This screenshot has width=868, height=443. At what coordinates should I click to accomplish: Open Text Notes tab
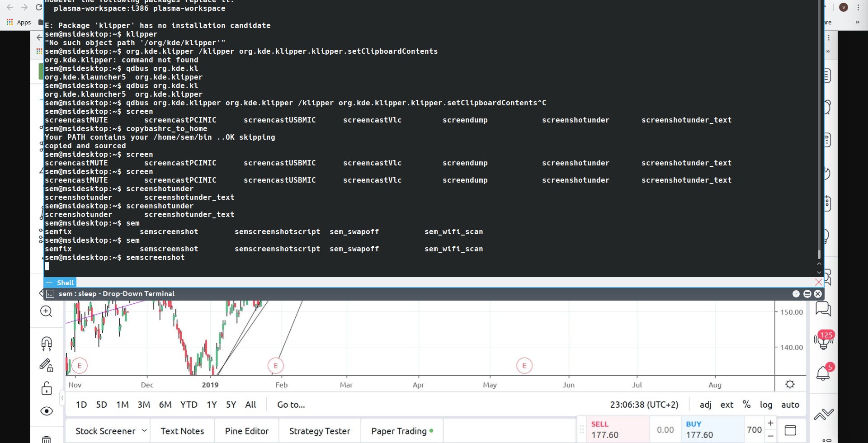[182, 431]
